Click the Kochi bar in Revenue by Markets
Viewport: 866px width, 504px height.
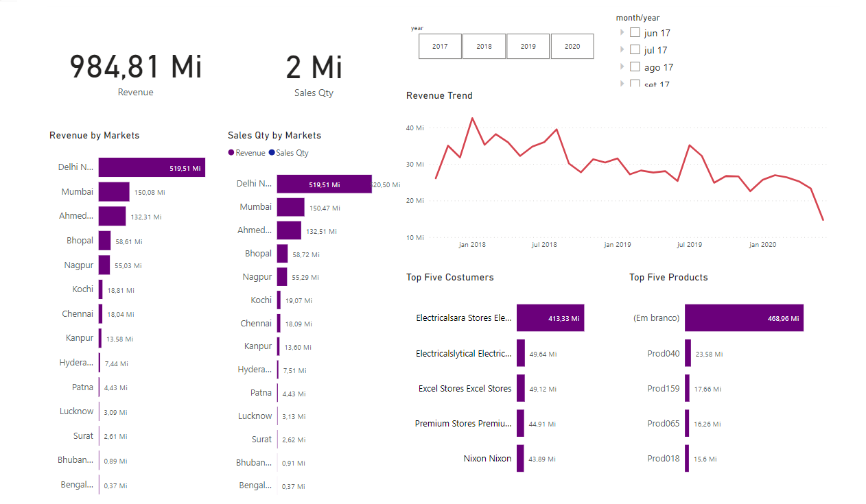coord(101,289)
